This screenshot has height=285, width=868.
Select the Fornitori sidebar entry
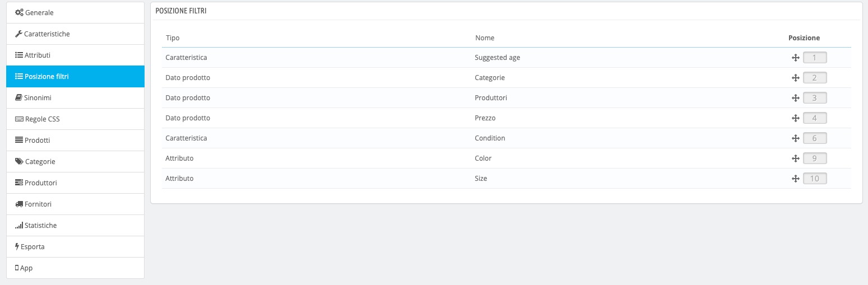click(x=75, y=204)
